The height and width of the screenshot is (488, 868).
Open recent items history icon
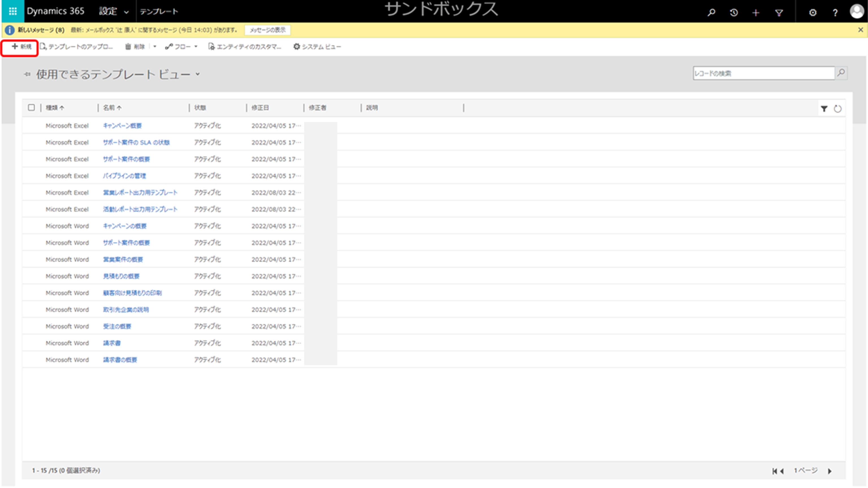coord(734,12)
